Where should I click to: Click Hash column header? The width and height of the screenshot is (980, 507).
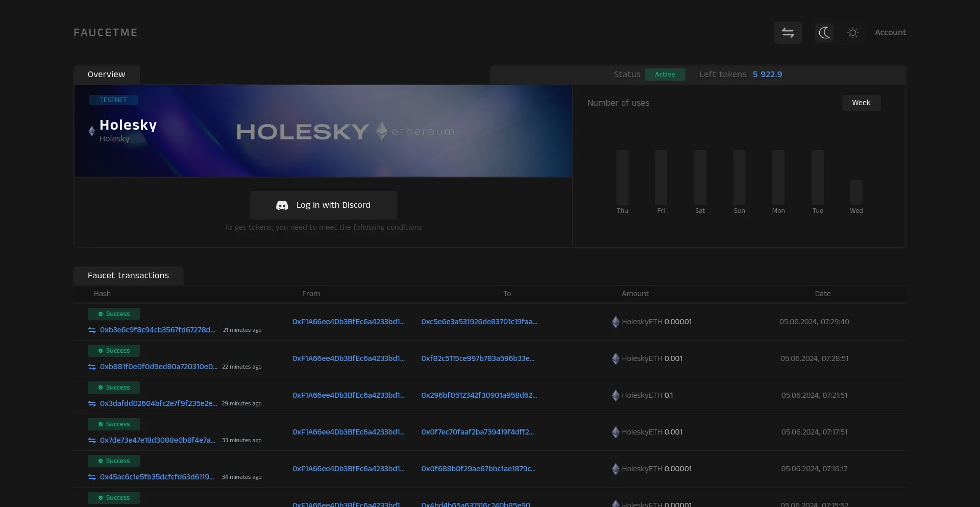(102, 294)
